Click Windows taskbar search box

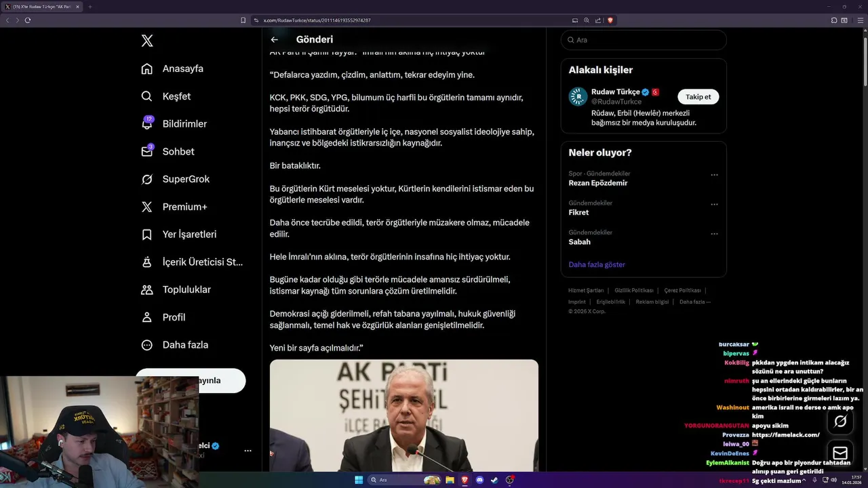[405, 480]
